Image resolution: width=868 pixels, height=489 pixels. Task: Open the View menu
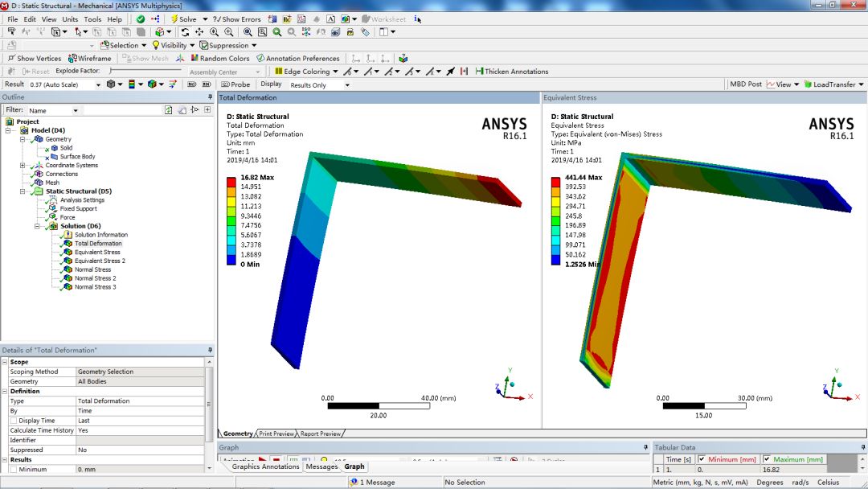[x=49, y=18]
